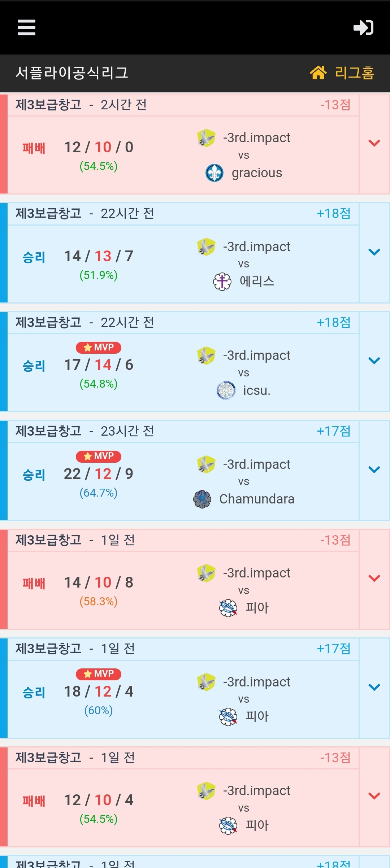Expand the 에리스 match details
This screenshot has height=868, width=390.
[x=374, y=252]
